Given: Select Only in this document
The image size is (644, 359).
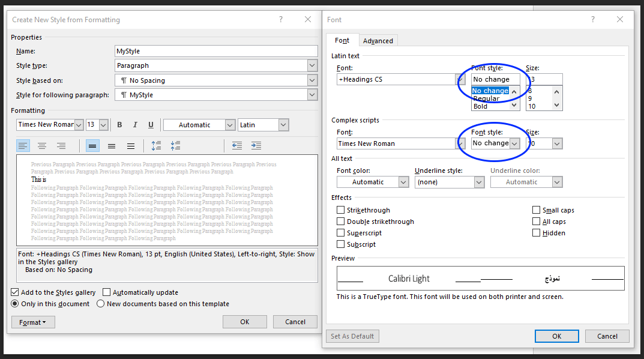Looking at the screenshot, I should [15, 304].
